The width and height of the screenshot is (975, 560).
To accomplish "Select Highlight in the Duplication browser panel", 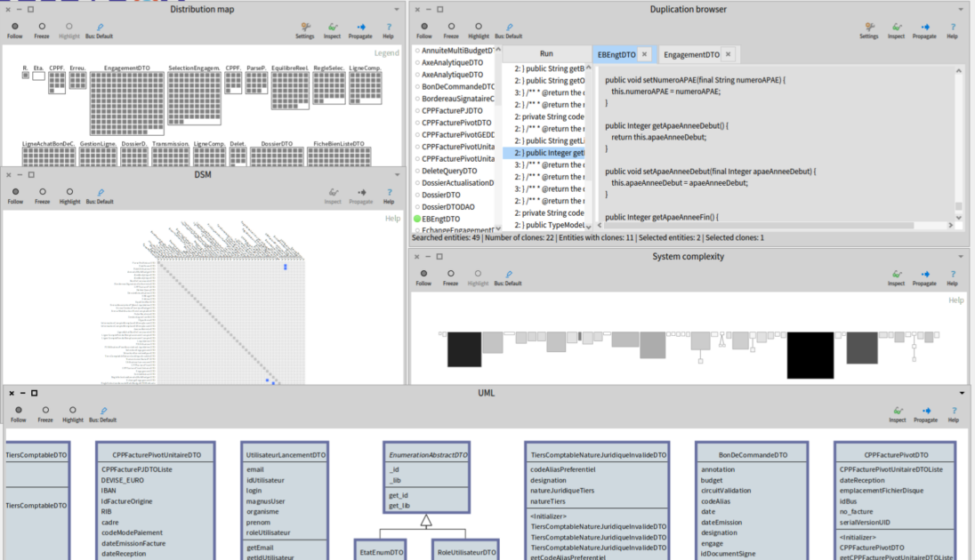I will coord(479,30).
